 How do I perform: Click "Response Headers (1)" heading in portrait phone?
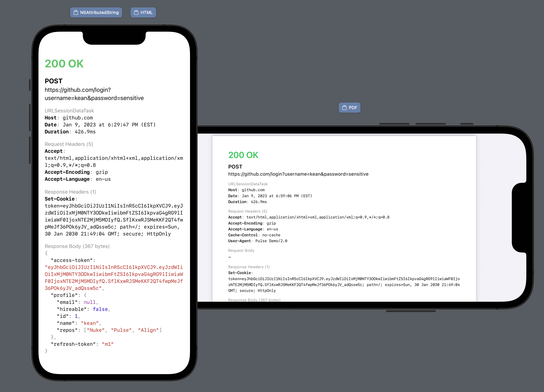tap(70, 192)
